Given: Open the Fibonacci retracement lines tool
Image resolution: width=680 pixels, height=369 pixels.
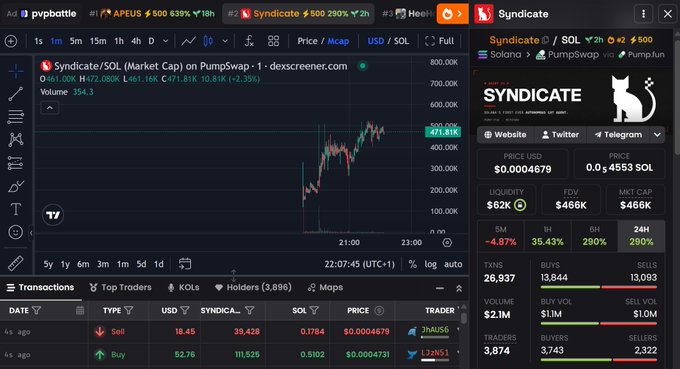Looking at the screenshot, I should pos(16,117).
